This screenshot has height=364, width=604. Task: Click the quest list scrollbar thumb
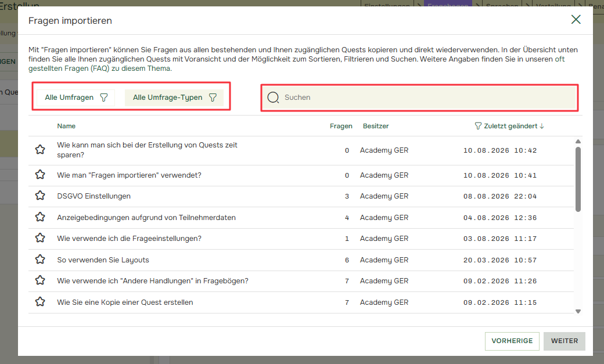click(x=578, y=179)
